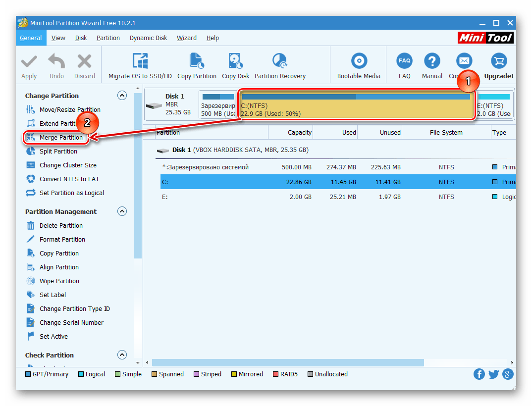This screenshot has width=532, height=406.
Task: Click sidebar scroll down arrow
Action: [x=138, y=362]
